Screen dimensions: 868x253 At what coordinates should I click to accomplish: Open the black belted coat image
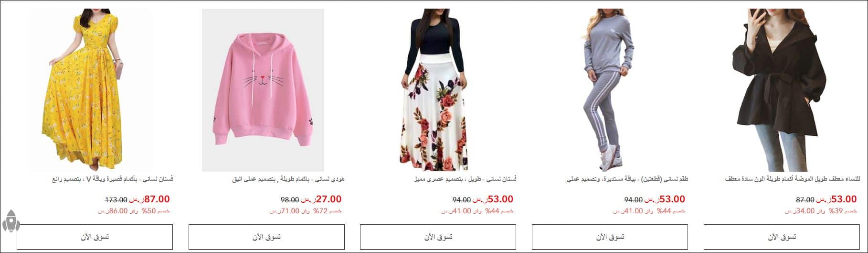[778, 90]
